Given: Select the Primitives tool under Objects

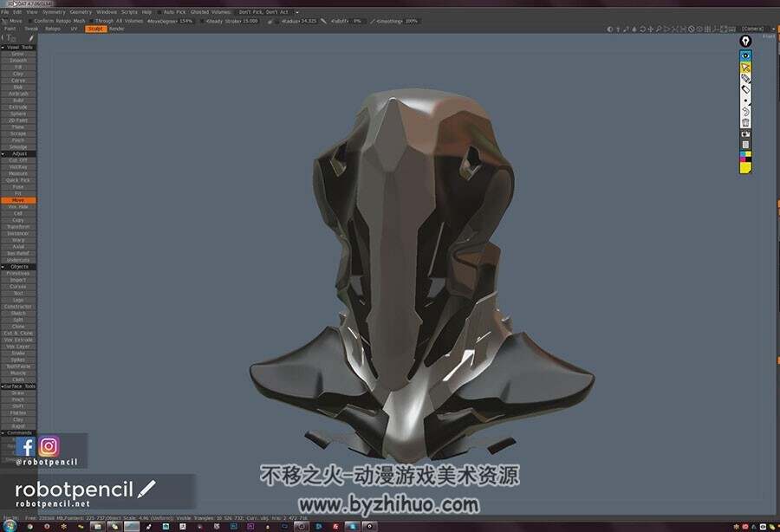Looking at the screenshot, I should tap(18, 274).
